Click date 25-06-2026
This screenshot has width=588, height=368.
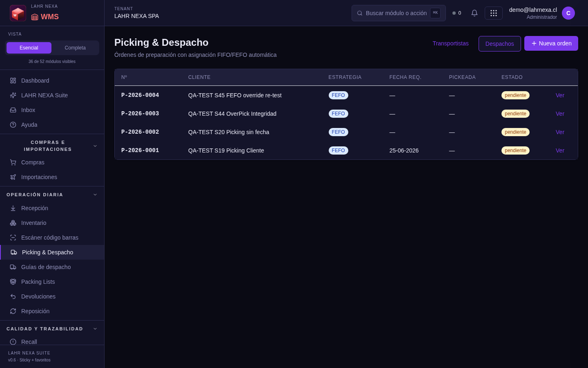coord(404,150)
